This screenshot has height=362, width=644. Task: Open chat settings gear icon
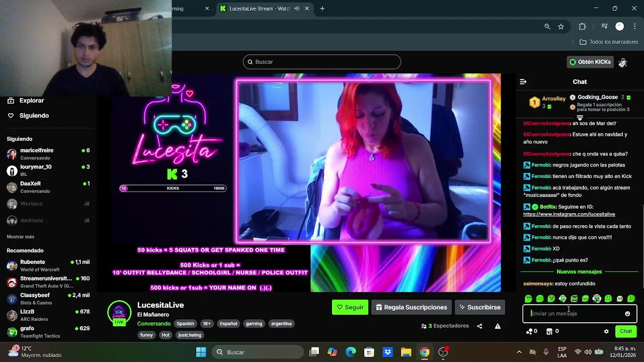pyautogui.click(x=606, y=331)
